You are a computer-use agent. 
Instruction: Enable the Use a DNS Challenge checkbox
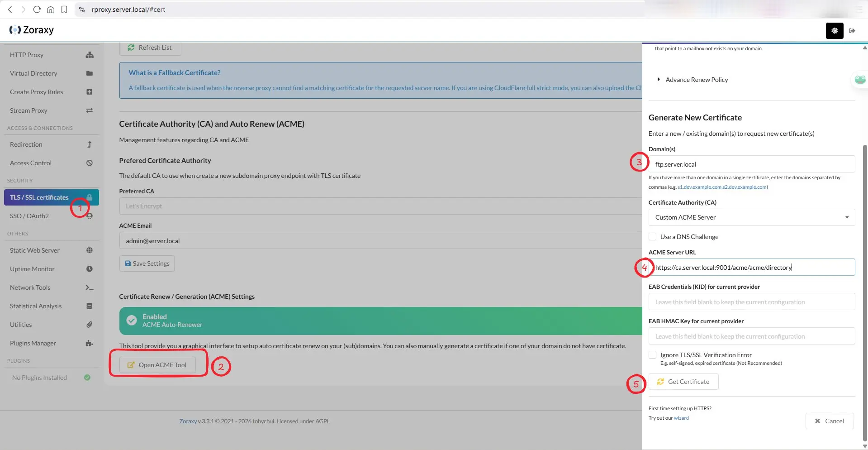click(x=652, y=237)
